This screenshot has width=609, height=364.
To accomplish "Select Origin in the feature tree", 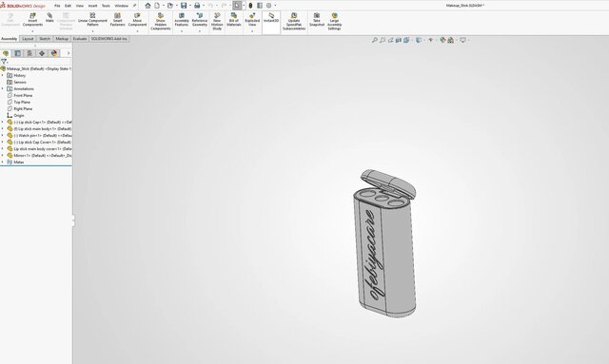I will [x=19, y=115].
